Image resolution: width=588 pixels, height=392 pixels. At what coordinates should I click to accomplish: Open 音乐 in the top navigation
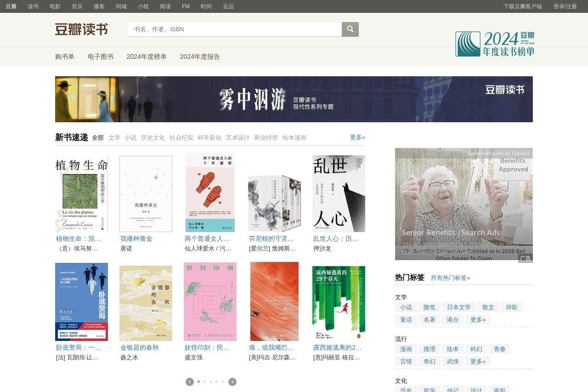click(77, 6)
